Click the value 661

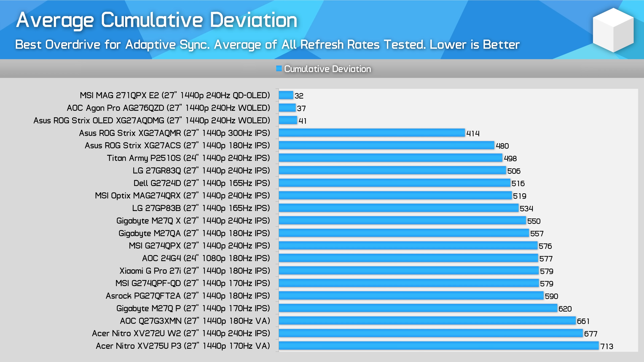(x=583, y=321)
